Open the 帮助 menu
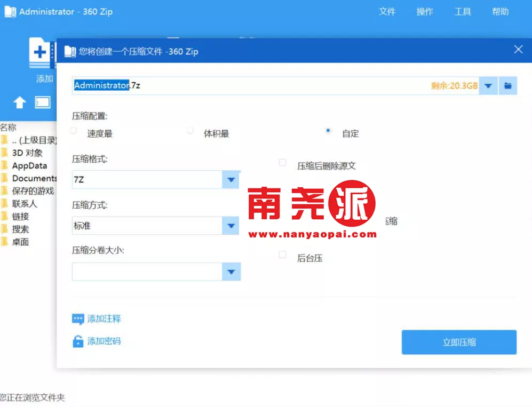532x407 pixels. 501,12
